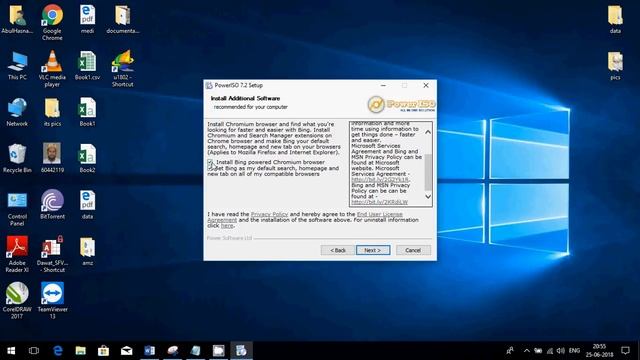Screen dimensions: 640x360
Task: Select the Control Panel desktop icon
Action: [x=17, y=209]
